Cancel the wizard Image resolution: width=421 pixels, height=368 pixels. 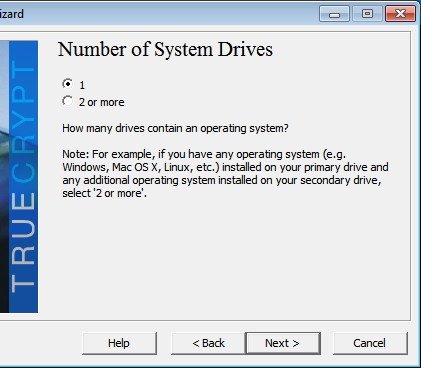[370, 343]
